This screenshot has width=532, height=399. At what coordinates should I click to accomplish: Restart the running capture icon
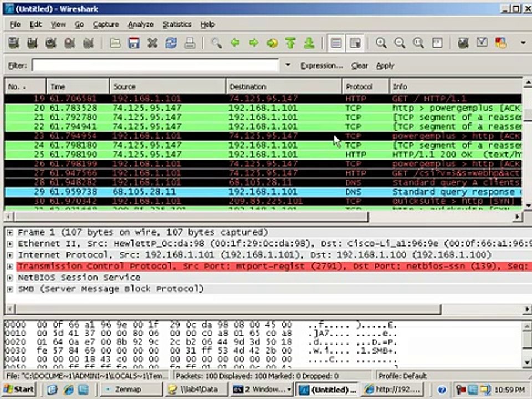point(88,43)
